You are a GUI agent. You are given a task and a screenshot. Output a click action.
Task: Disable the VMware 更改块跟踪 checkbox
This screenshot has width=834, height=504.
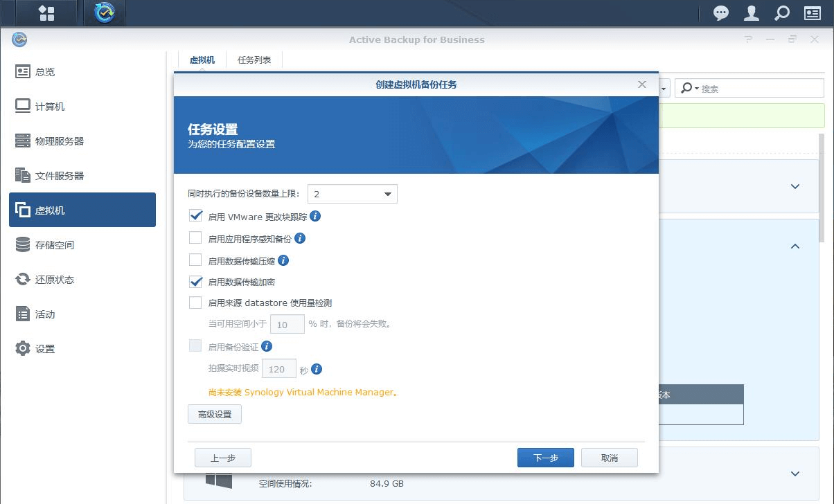point(195,216)
